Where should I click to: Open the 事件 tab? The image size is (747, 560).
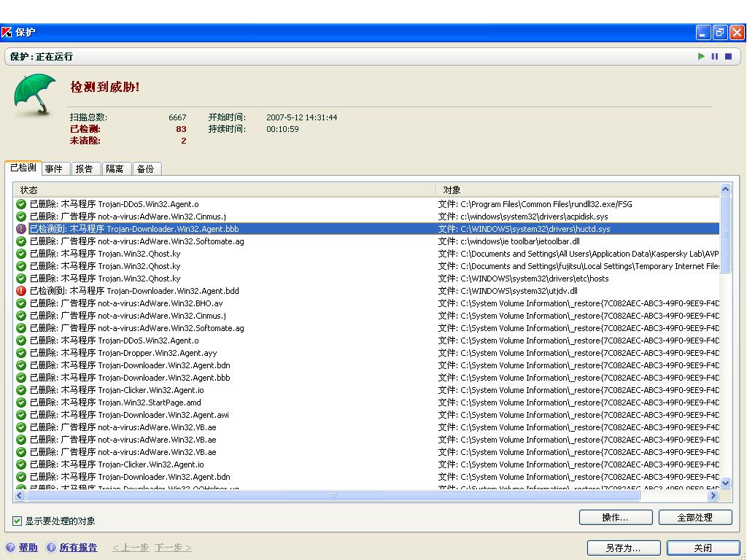(x=54, y=168)
